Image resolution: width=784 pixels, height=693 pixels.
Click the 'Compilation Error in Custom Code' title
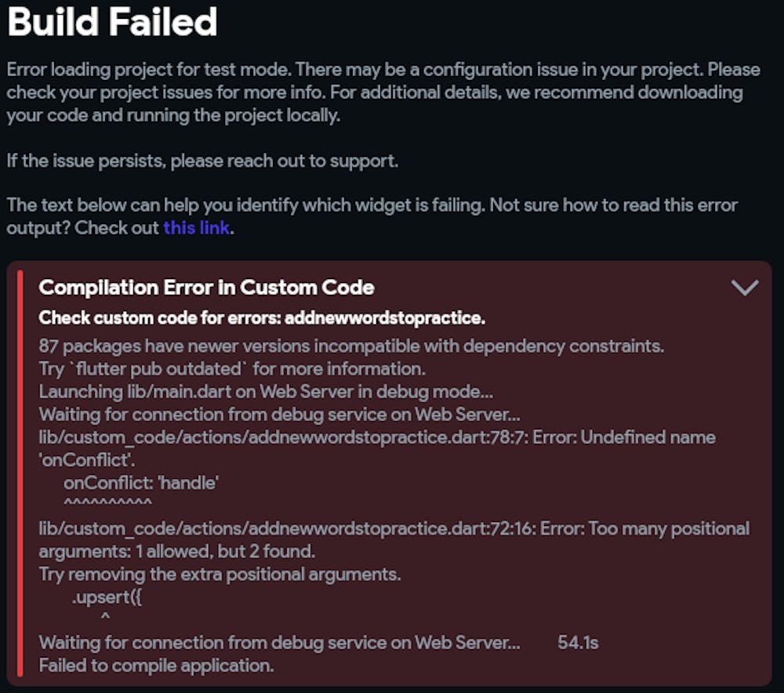tap(206, 288)
